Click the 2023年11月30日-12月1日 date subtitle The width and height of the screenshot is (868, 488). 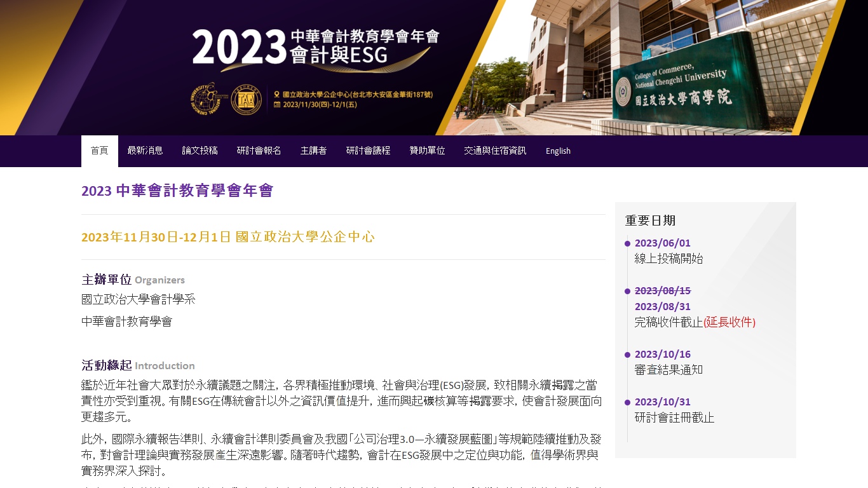pyautogui.click(x=228, y=237)
